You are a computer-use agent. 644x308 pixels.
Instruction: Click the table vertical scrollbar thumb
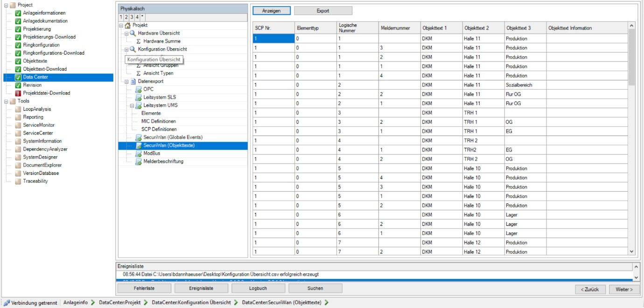[632, 57]
